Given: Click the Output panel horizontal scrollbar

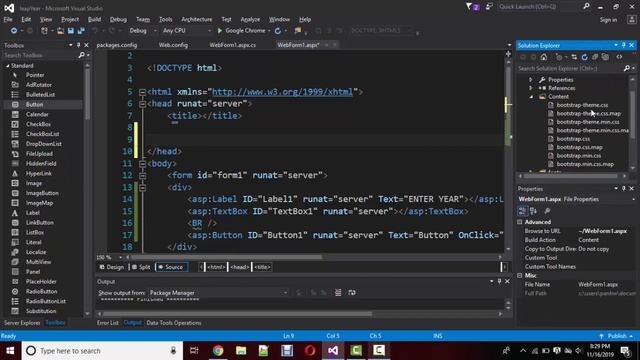Looking at the screenshot, I should pyautogui.click(x=237, y=314).
